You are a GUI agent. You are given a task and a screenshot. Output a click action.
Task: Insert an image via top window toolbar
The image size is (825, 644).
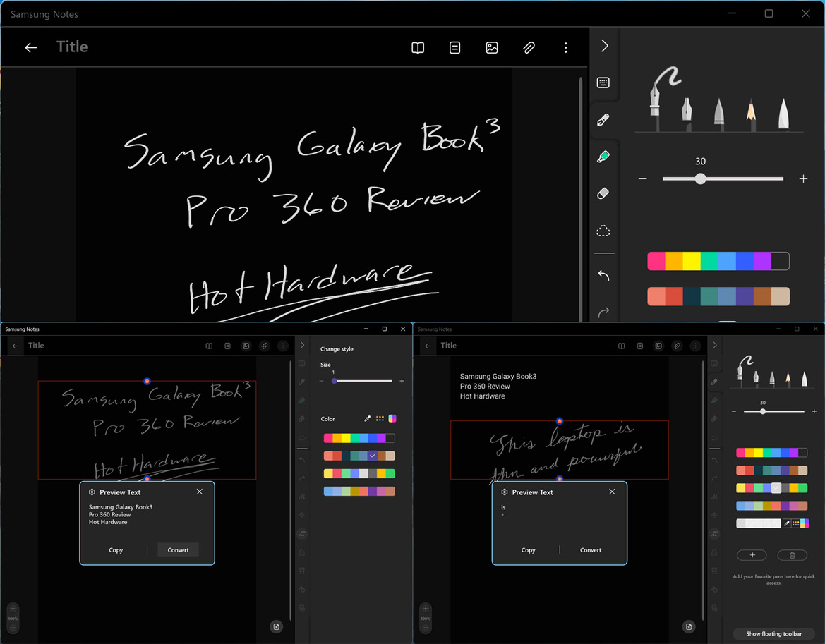492,48
